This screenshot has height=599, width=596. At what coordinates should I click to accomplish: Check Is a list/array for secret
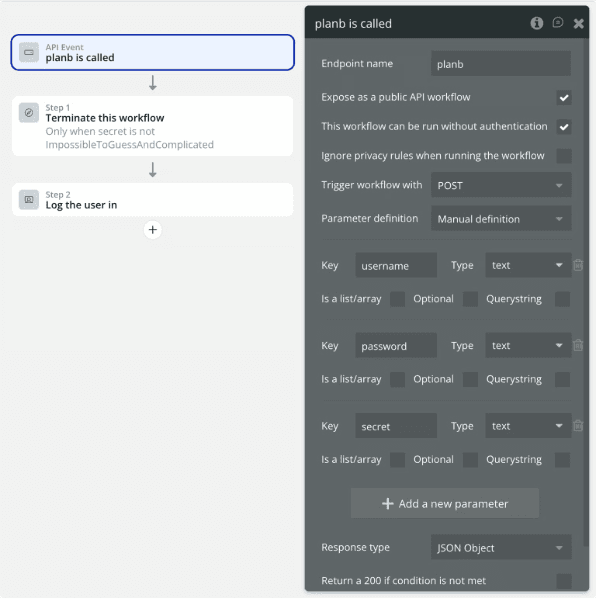[397, 460]
